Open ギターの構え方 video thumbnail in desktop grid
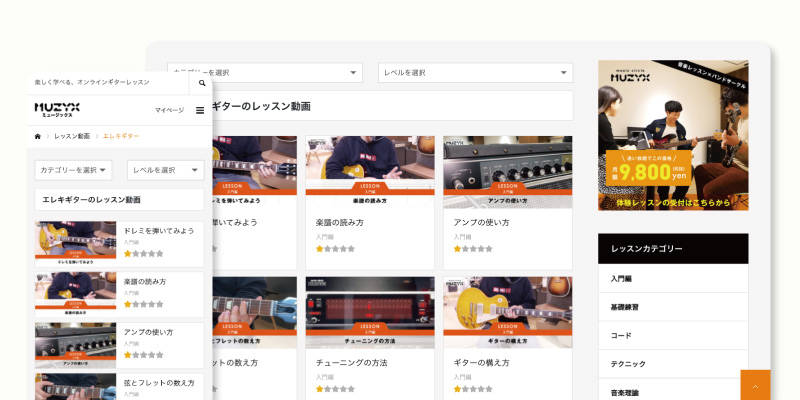800x400 pixels. point(508,313)
